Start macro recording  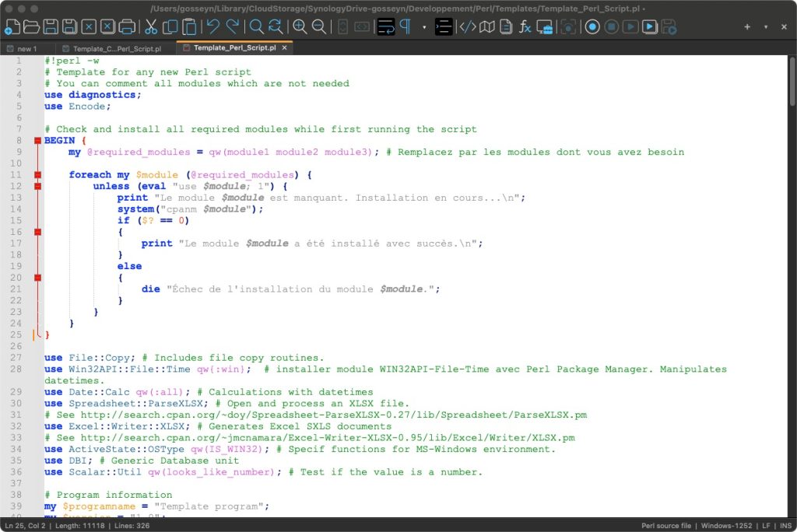click(592, 27)
